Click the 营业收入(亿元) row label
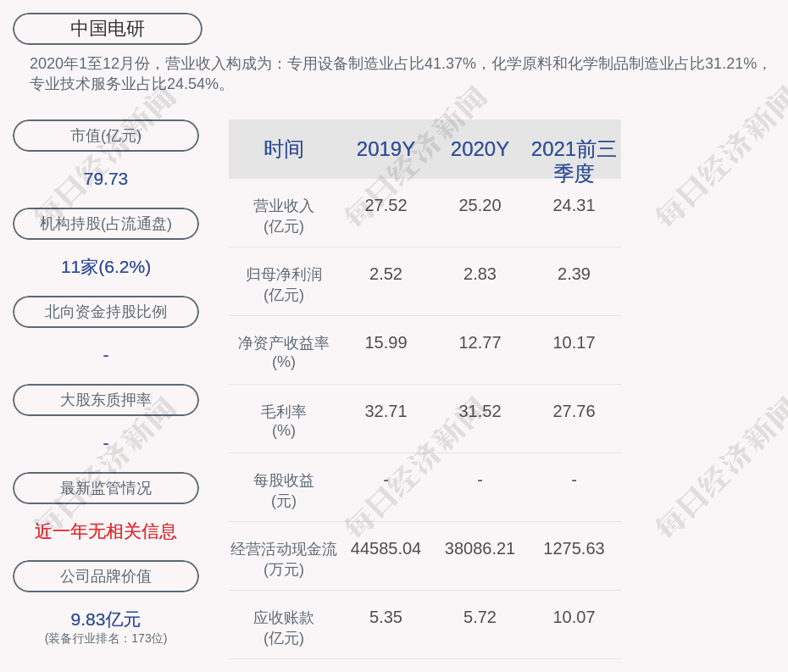 284,216
